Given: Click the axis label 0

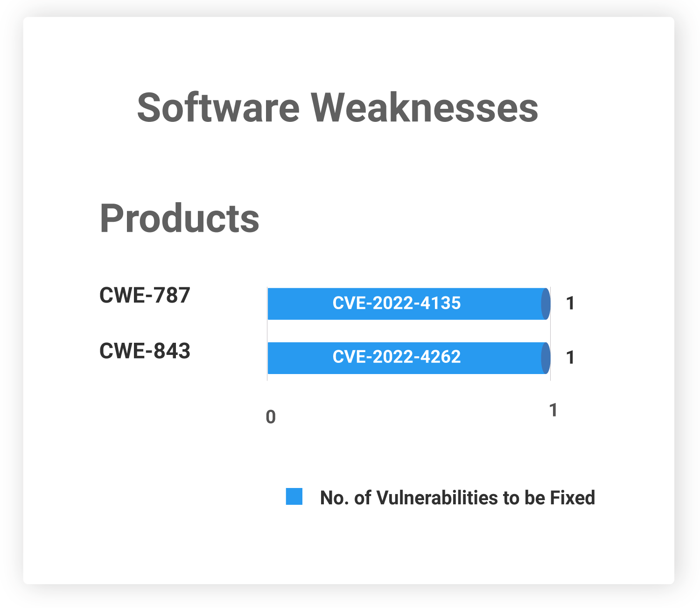Looking at the screenshot, I should click(x=271, y=417).
